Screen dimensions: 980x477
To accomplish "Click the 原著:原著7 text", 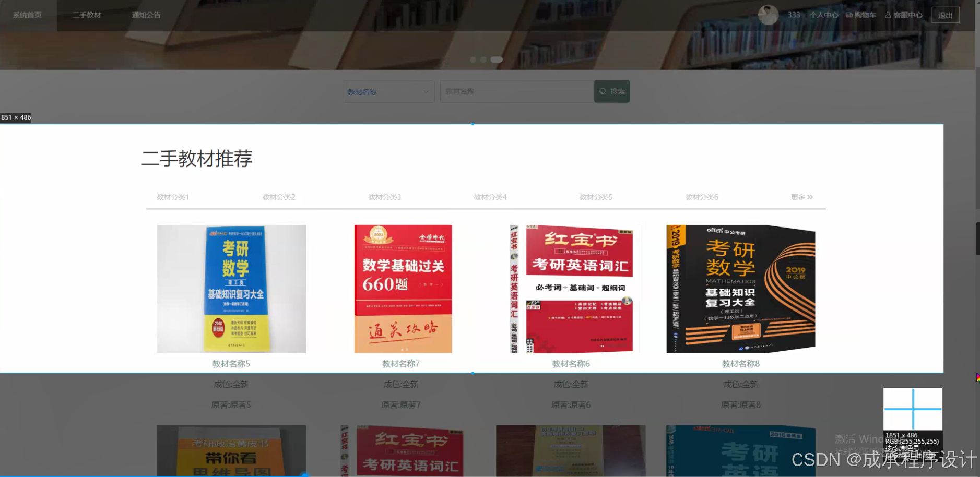I will [x=401, y=404].
